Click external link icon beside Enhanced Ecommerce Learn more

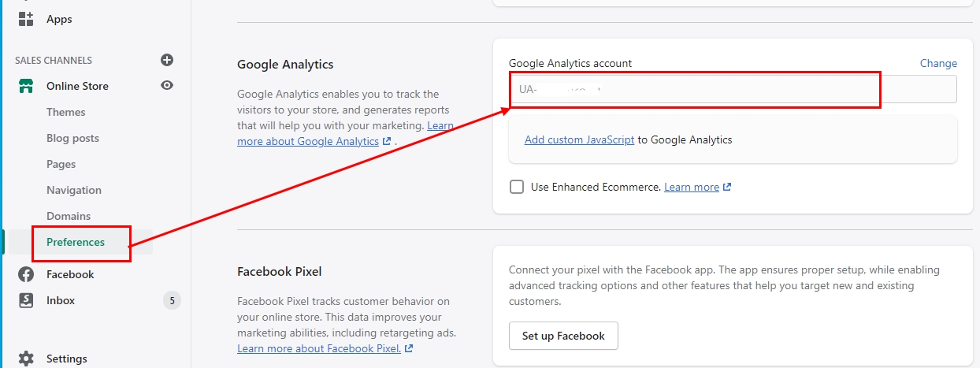pyautogui.click(x=727, y=187)
